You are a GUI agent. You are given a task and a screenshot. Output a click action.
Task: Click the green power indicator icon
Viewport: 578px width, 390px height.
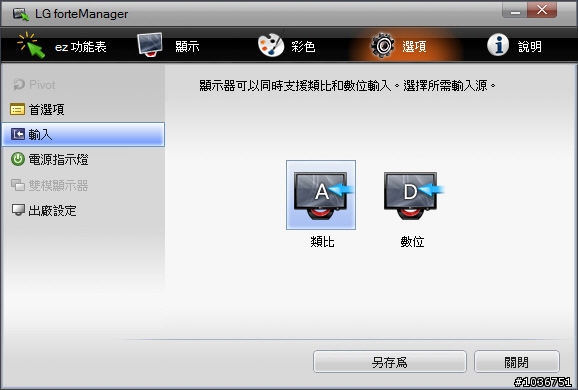(18, 160)
